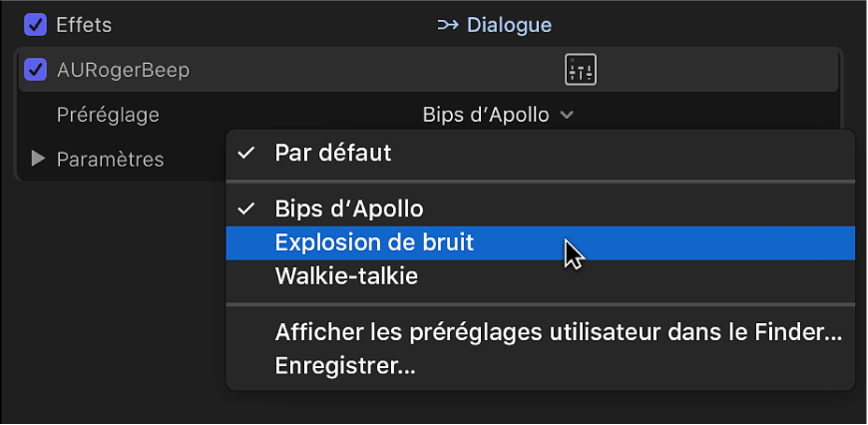Viewport: 868px width, 425px height.
Task: Choose Par défaut from the preset menu
Action: [333, 153]
